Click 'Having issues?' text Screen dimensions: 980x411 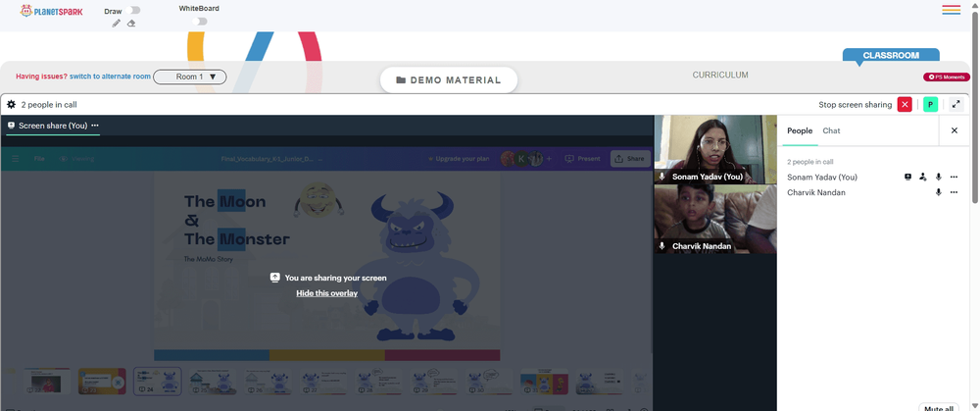[42, 77]
